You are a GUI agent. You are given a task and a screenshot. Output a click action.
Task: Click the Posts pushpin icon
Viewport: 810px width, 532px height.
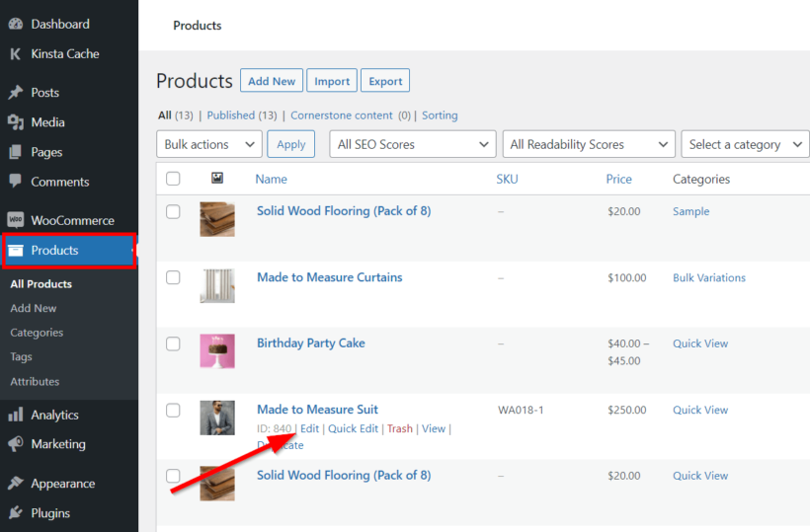[16, 93]
